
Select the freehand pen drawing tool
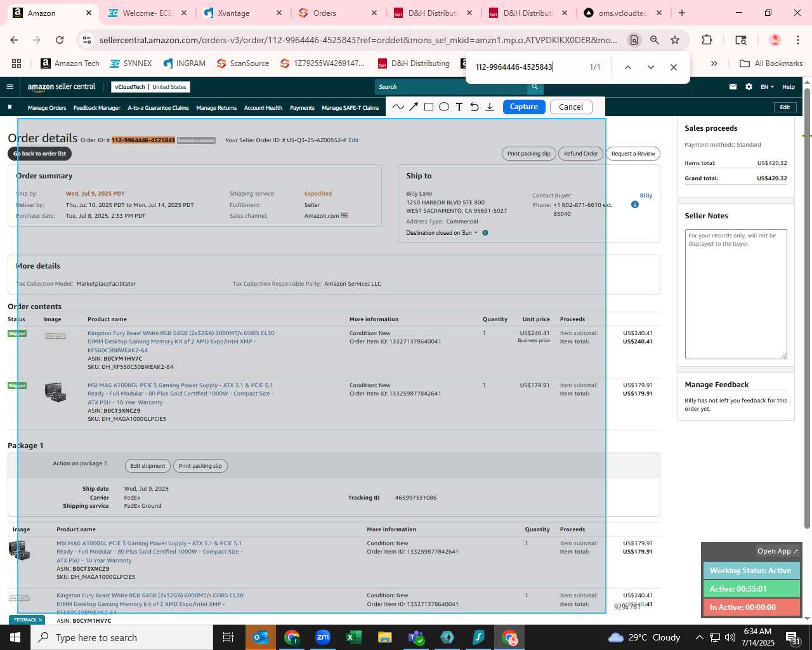point(398,107)
